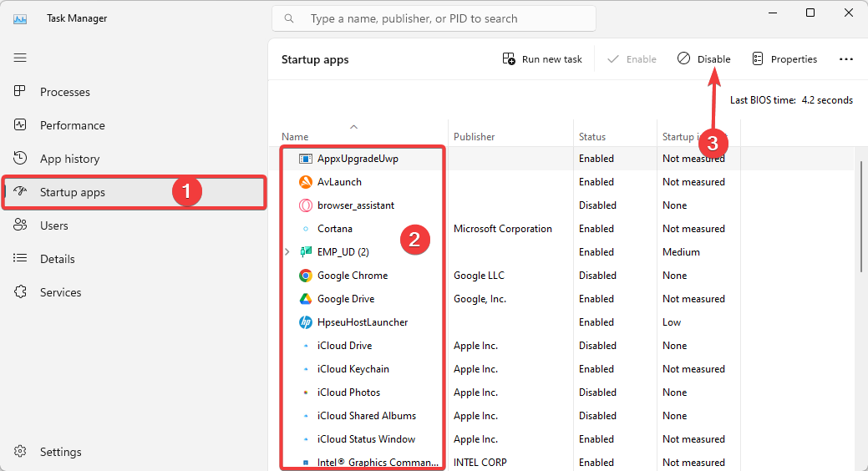Click Run new task
This screenshot has width=868, height=471.
pos(542,59)
